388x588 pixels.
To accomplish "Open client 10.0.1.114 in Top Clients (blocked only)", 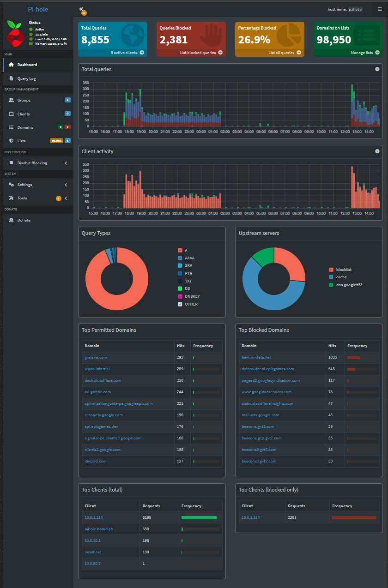I will coord(251,517).
